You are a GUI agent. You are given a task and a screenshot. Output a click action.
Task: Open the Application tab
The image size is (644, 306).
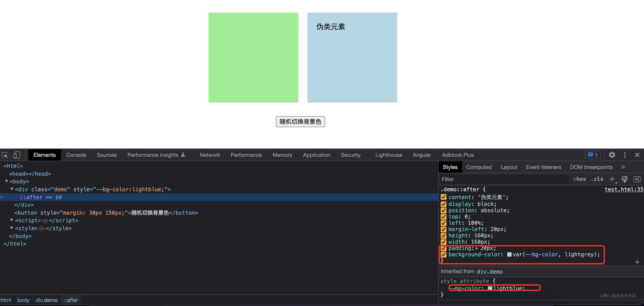tap(317, 155)
